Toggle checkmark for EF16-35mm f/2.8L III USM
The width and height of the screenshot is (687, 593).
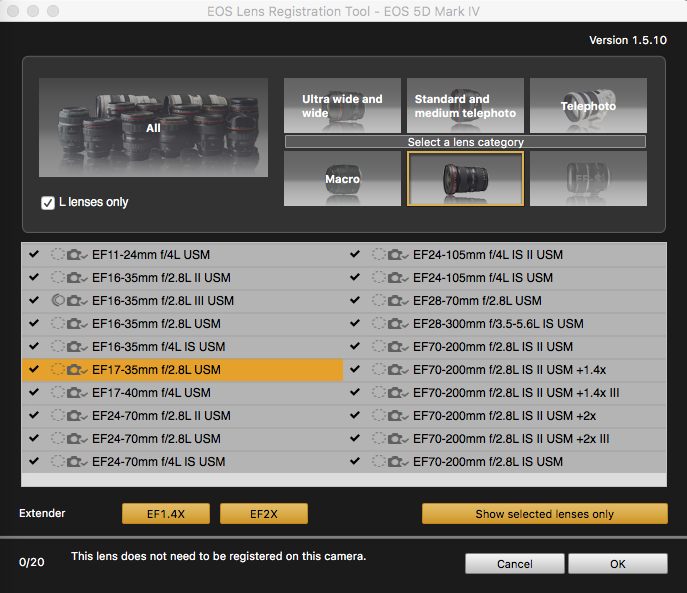point(34,300)
